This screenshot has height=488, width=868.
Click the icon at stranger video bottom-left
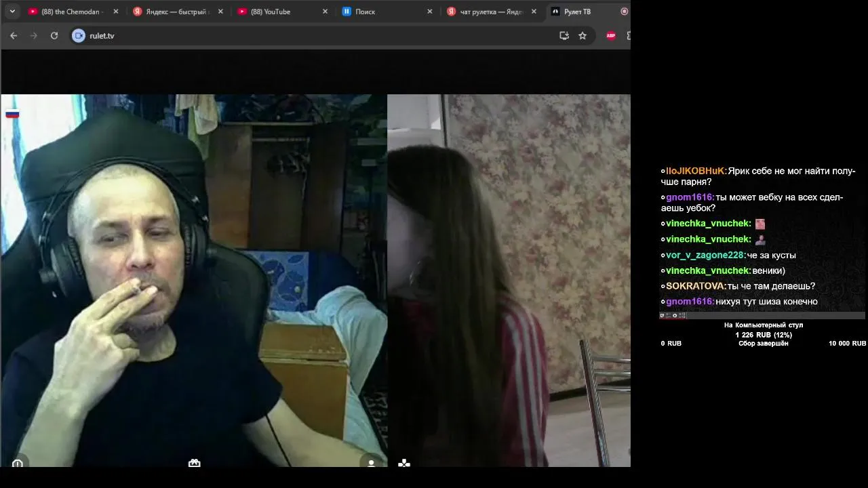click(404, 464)
